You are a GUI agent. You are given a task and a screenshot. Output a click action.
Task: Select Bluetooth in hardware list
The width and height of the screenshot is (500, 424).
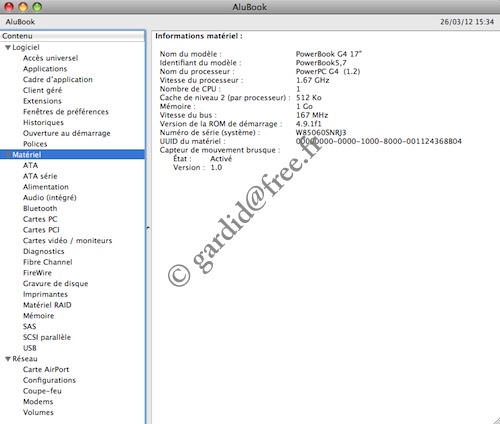pos(40,208)
